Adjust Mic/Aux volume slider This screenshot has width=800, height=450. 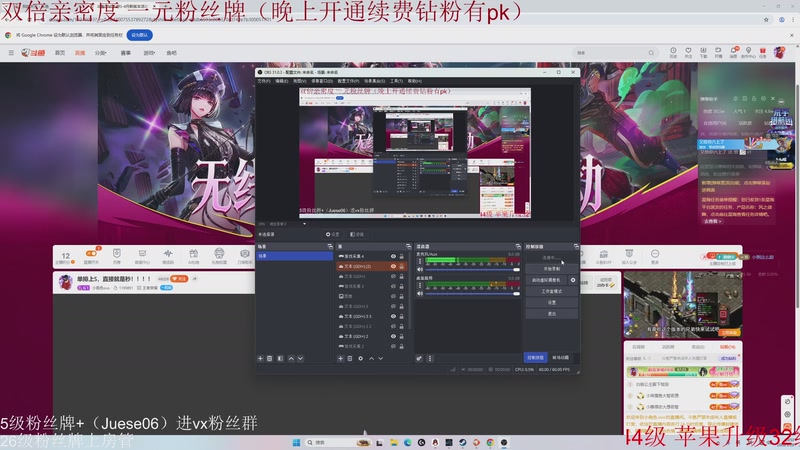click(x=472, y=269)
